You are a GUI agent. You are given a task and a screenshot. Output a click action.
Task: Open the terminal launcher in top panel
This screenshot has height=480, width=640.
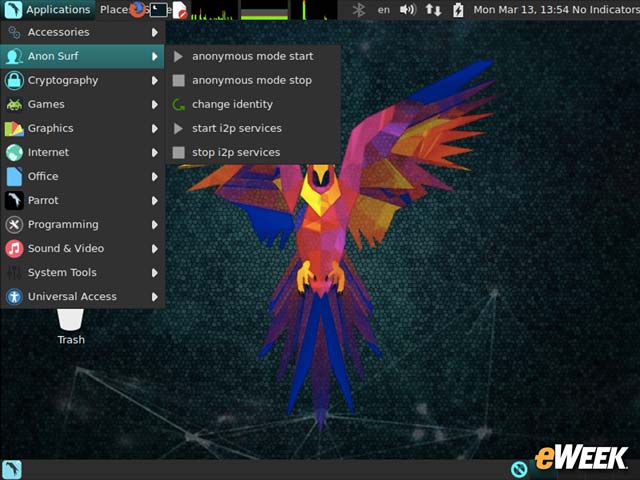[x=159, y=9]
